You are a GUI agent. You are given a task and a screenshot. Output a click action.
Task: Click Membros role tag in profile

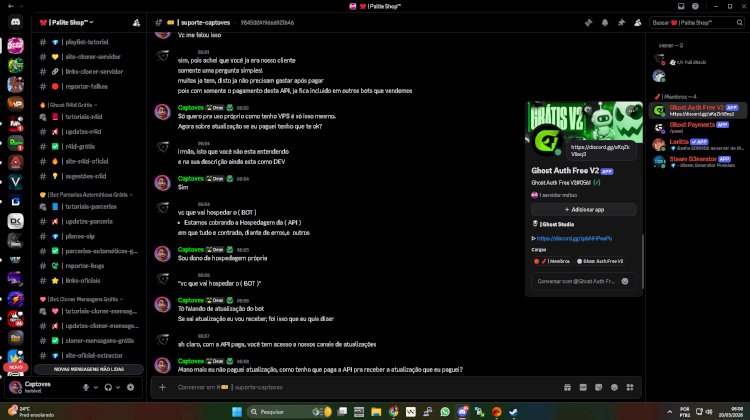(x=551, y=261)
